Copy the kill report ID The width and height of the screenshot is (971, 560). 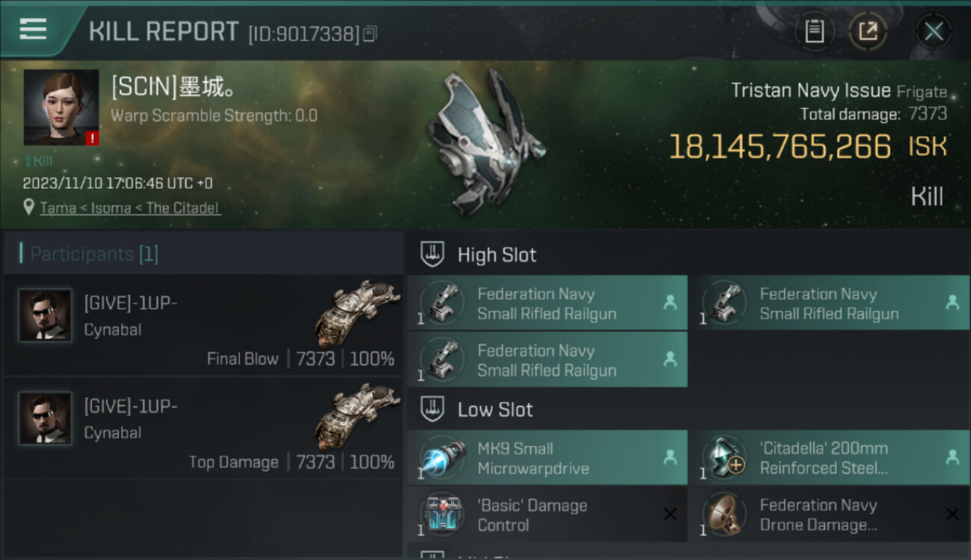pos(370,34)
